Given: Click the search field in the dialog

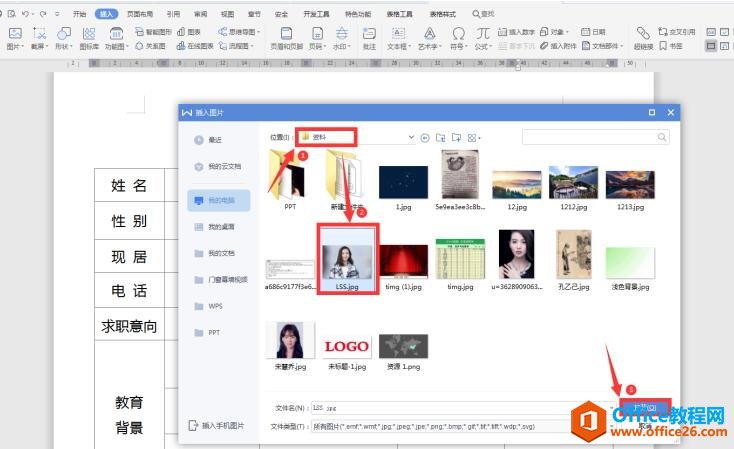Looking at the screenshot, I should click(x=594, y=136).
